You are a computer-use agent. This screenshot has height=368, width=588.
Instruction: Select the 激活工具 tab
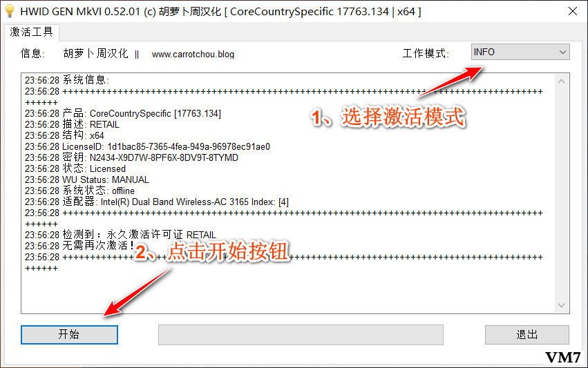click(x=32, y=32)
